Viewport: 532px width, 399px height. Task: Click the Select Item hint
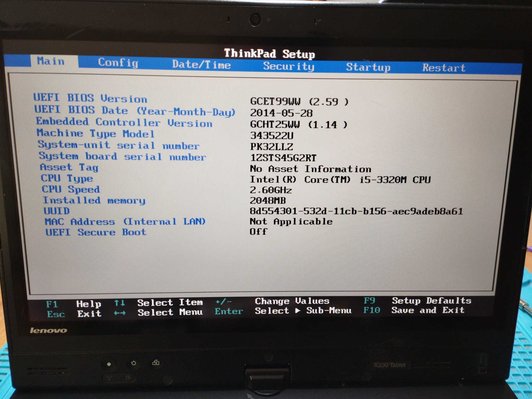[x=170, y=302]
